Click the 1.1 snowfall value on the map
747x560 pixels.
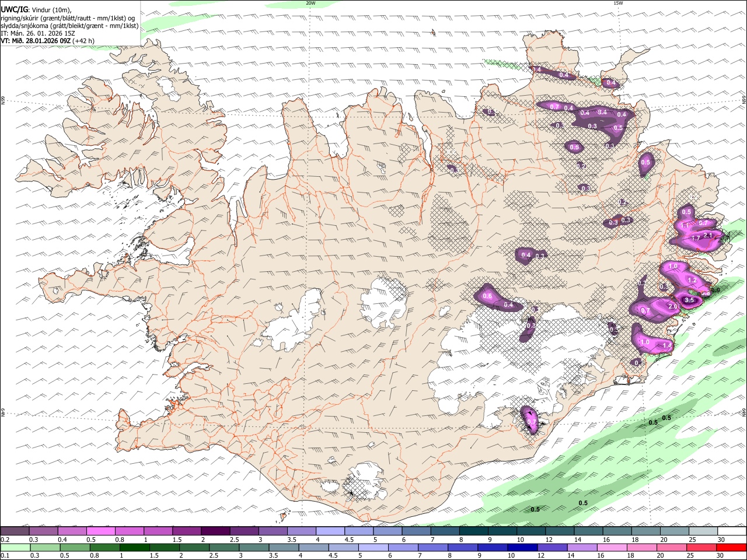[x=686, y=225]
